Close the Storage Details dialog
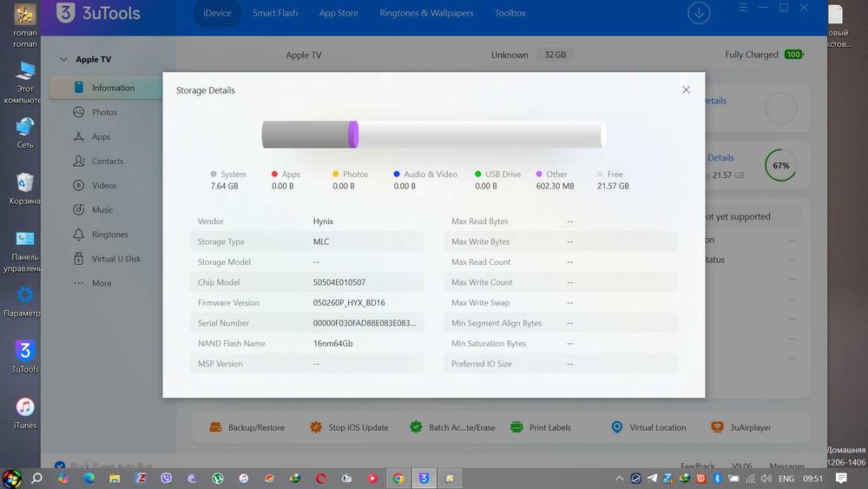 tap(686, 89)
